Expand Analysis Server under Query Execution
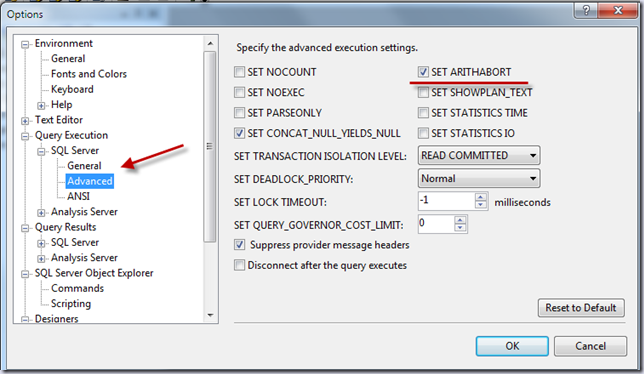644x374 pixels. pyautogui.click(x=41, y=213)
